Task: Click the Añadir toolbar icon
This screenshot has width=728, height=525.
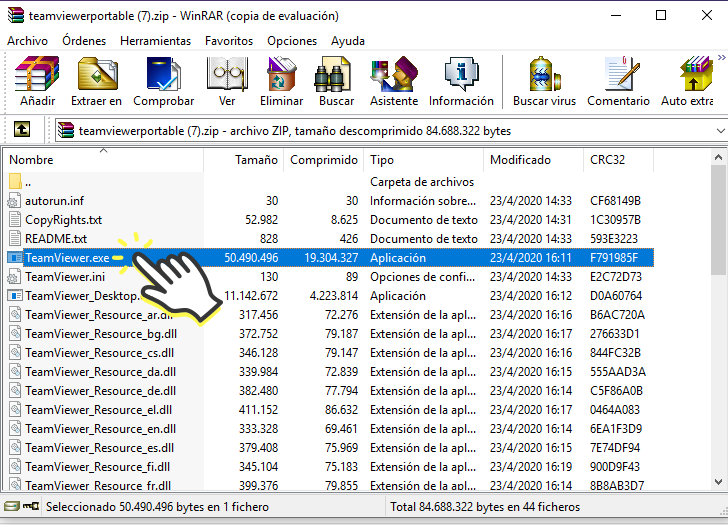Action: coord(37,74)
